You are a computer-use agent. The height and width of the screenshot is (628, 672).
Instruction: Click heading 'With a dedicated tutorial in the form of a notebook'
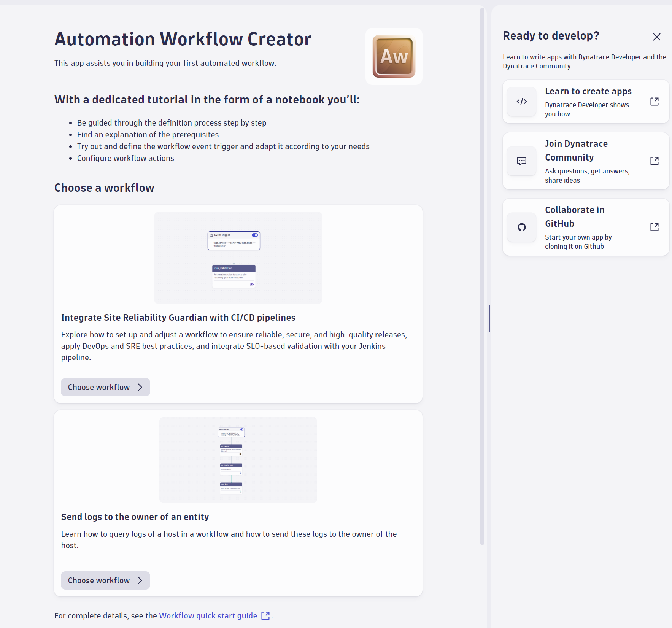[x=207, y=100]
